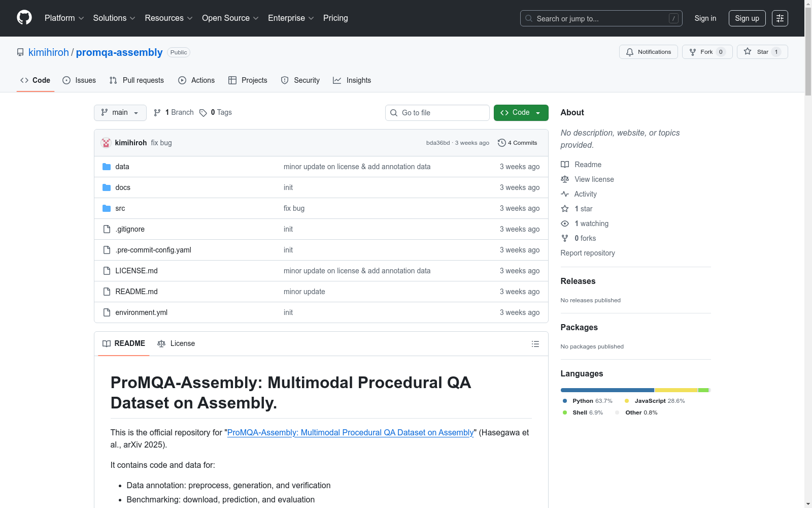The height and width of the screenshot is (508, 812).
Task: Click the Sign up button
Action: 747,18
